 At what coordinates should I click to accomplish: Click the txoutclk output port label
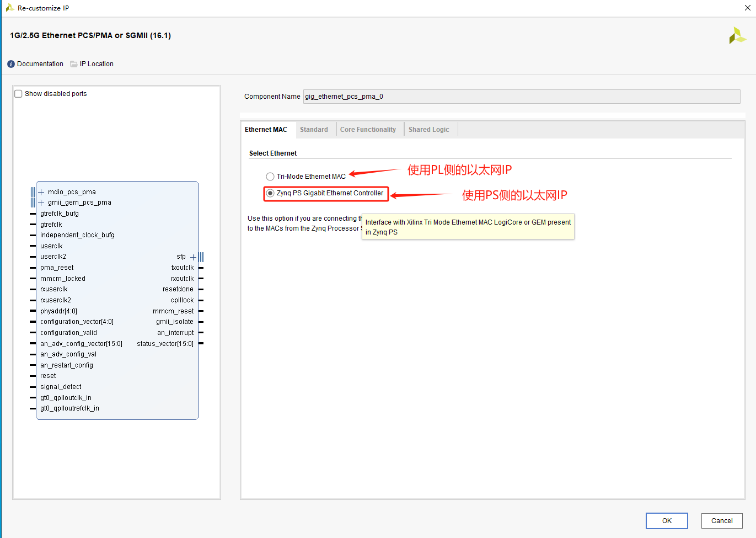click(183, 268)
